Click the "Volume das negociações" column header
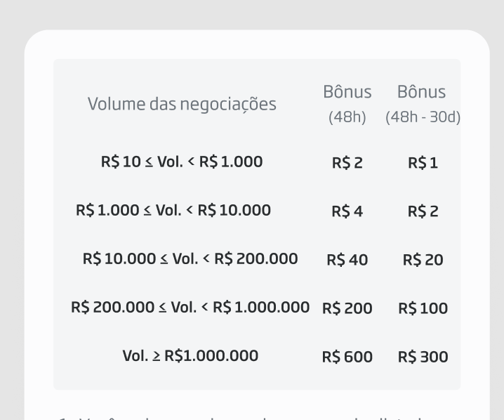The height and width of the screenshot is (420, 504). [x=182, y=105]
